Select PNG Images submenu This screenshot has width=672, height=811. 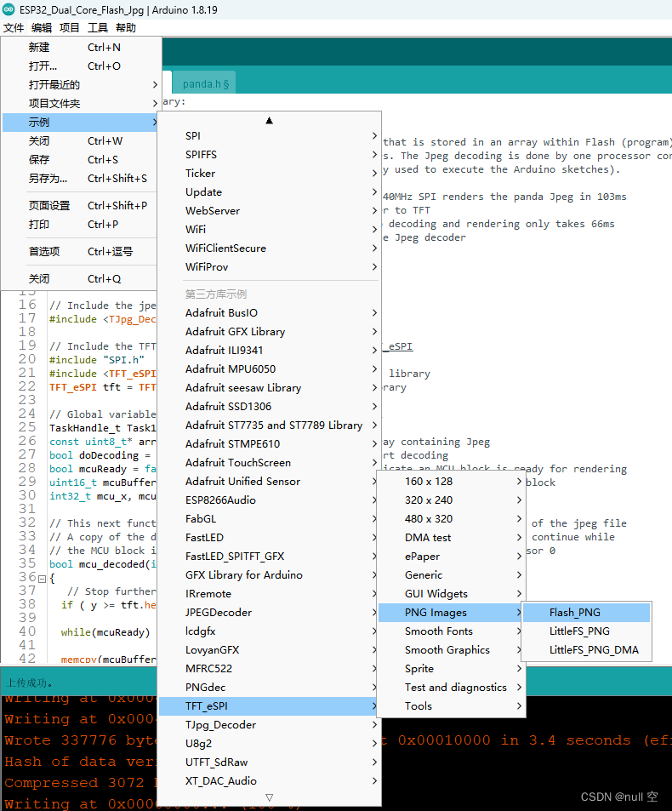point(452,613)
